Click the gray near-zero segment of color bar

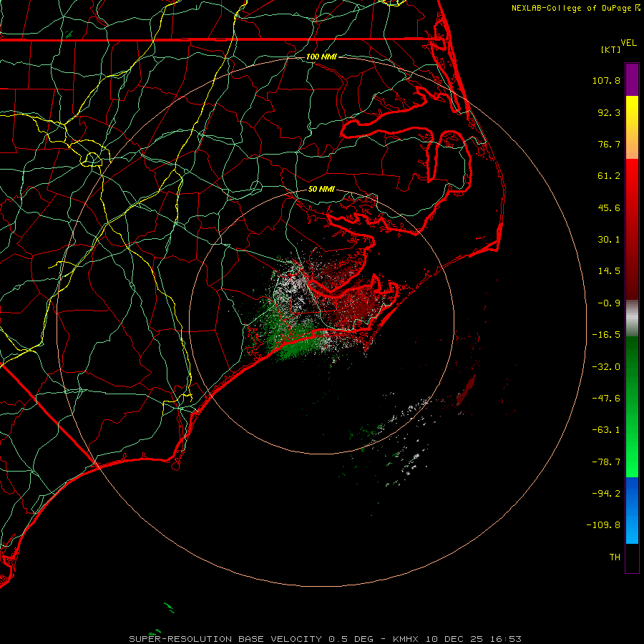(632, 318)
